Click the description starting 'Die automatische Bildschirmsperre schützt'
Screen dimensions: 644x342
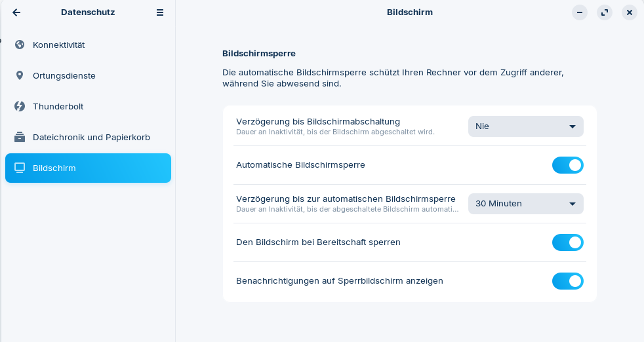point(393,78)
